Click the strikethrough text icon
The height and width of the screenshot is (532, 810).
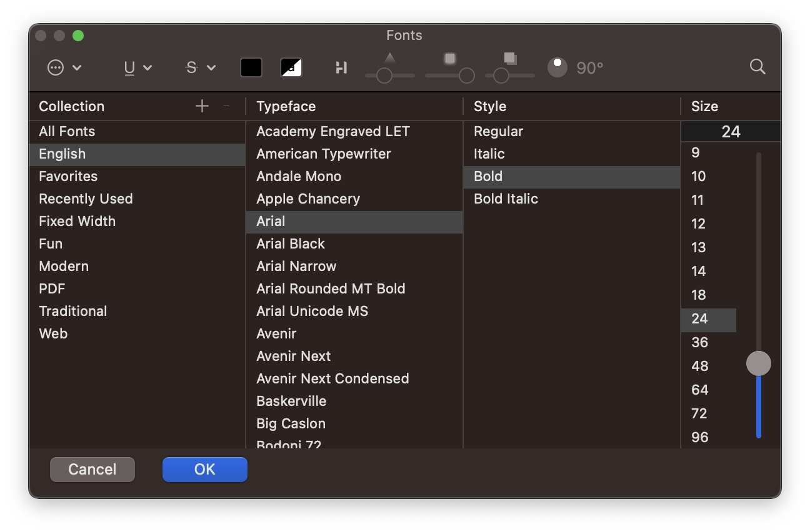tap(191, 67)
